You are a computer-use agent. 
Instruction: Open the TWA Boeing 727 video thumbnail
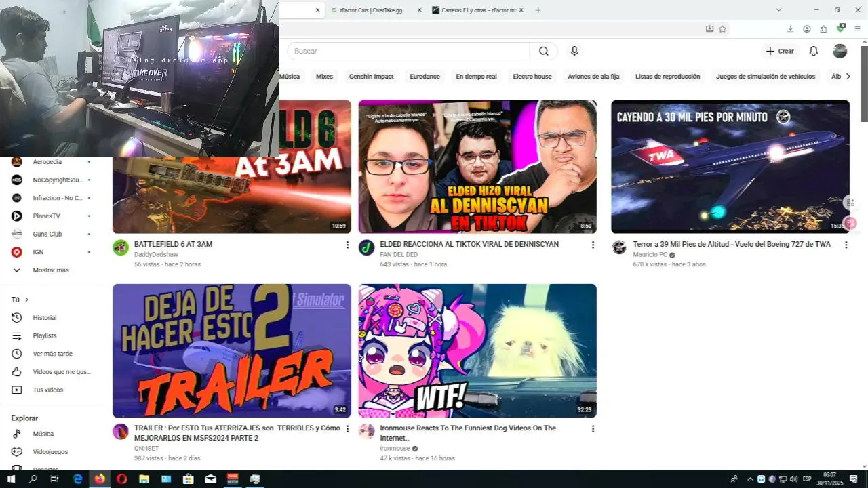(730, 167)
